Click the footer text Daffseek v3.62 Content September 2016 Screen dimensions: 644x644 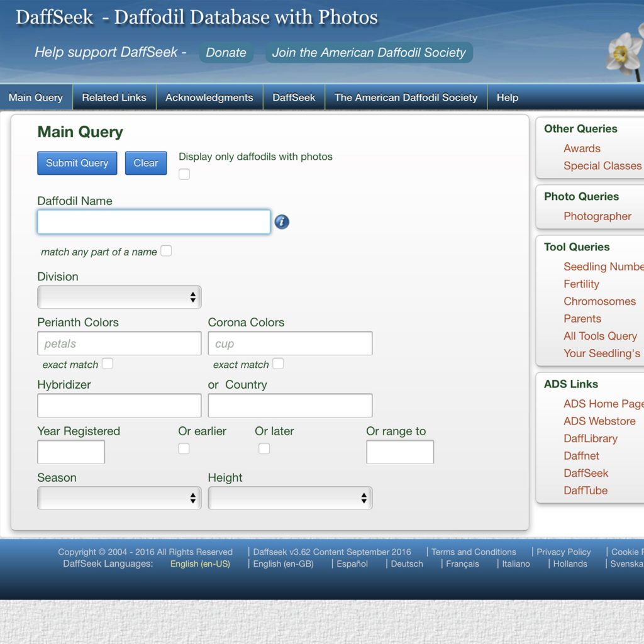coord(332,552)
